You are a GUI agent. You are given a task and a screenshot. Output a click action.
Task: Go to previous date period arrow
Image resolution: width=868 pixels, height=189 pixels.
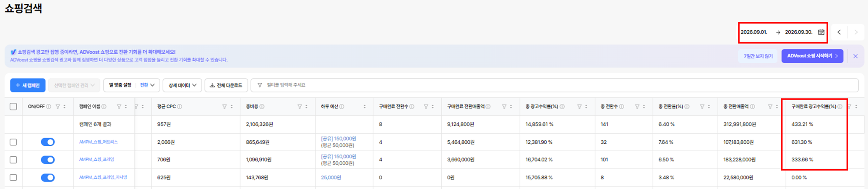point(839,32)
